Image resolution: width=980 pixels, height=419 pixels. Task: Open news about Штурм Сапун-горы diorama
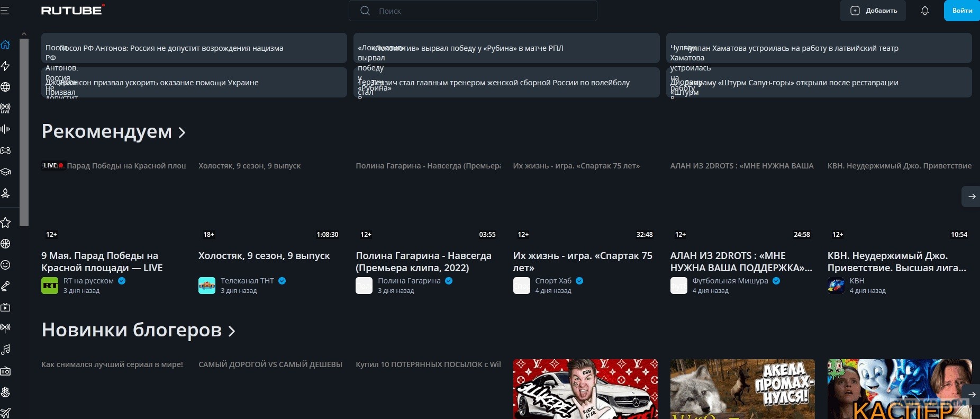click(819, 82)
